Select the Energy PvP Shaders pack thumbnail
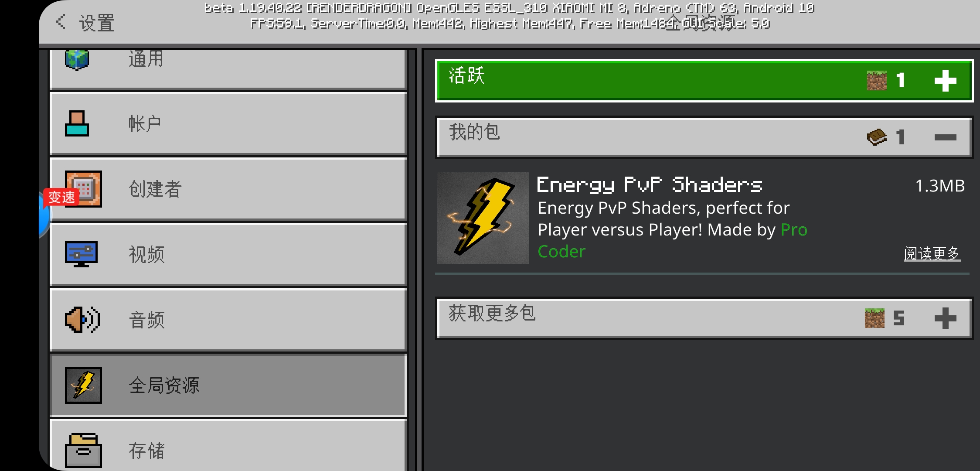The image size is (980, 471). (483, 218)
